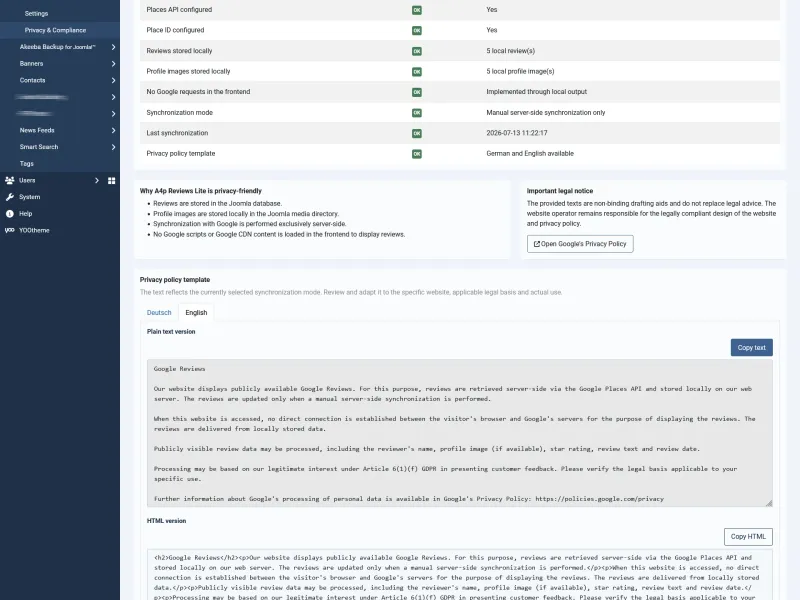Open the Help menu item
Image resolution: width=800 pixels, height=600 pixels.
click(x=26, y=214)
